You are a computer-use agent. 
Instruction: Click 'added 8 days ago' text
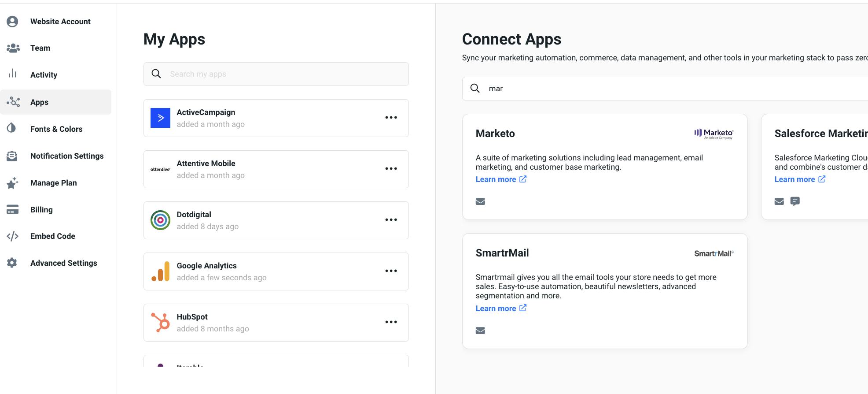[x=208, y=227]
